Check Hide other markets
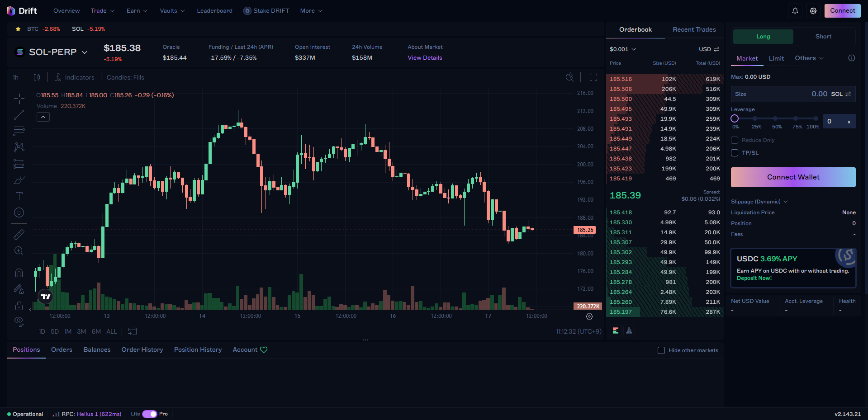This screenshot has width=868, height=420. point(661,350)
